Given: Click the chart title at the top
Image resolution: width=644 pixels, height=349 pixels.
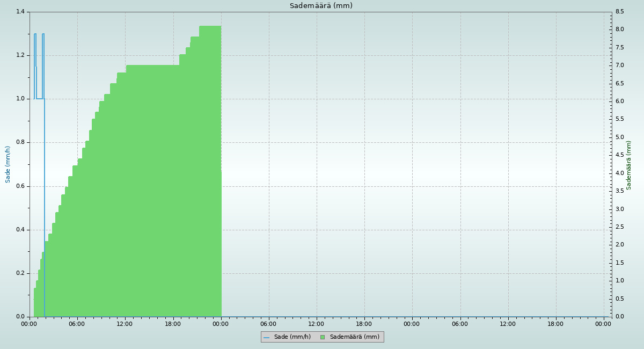Looking at the screenshot, I should (x=321, y=6).
